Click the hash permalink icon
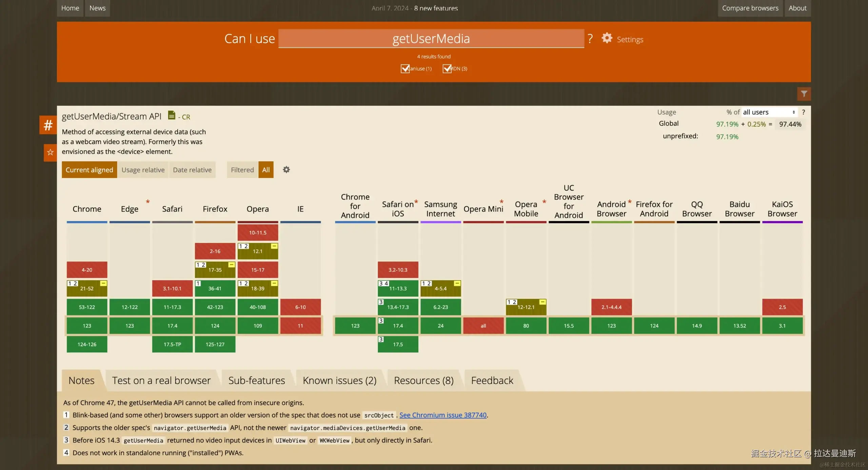Image resolution: width=868 pixels, height=470 pixels. tap(48, 125)
